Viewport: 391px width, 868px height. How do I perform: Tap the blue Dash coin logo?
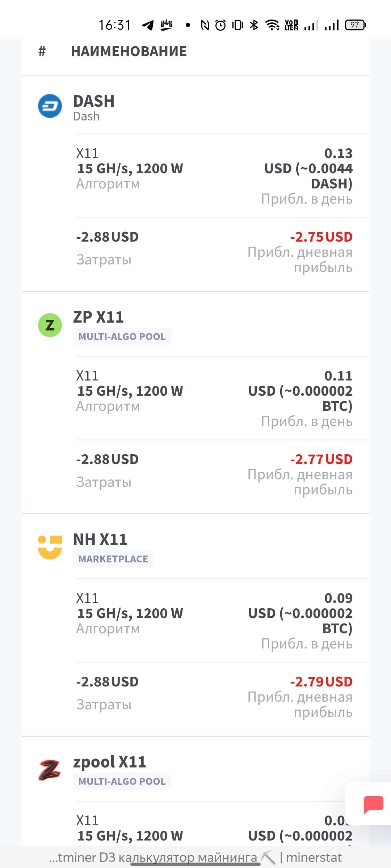50,106
